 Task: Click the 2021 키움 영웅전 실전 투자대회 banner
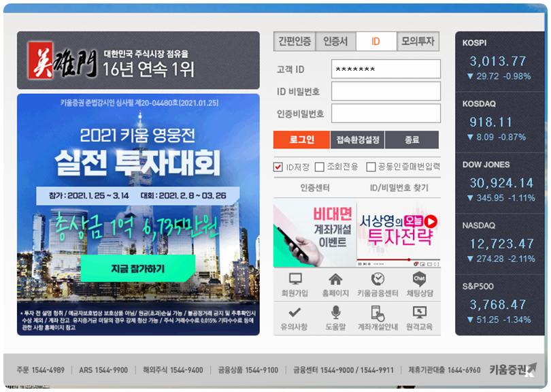(138, 214)
